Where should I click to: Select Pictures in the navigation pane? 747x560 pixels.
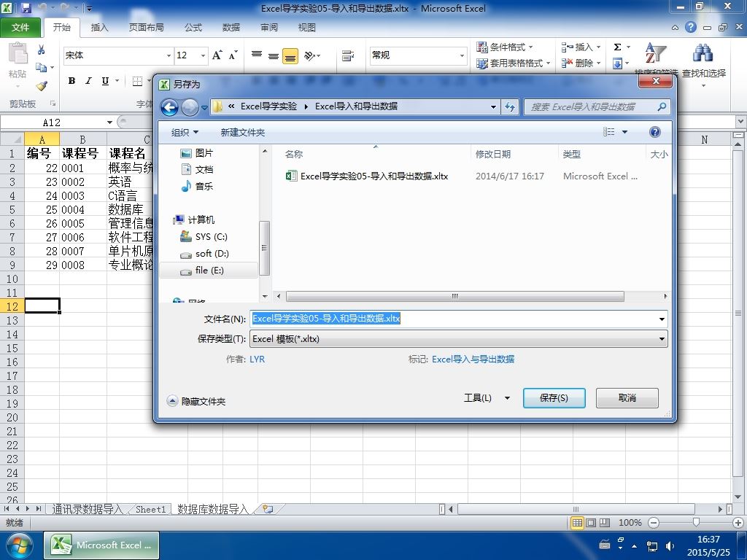click(x=197, y=153)
